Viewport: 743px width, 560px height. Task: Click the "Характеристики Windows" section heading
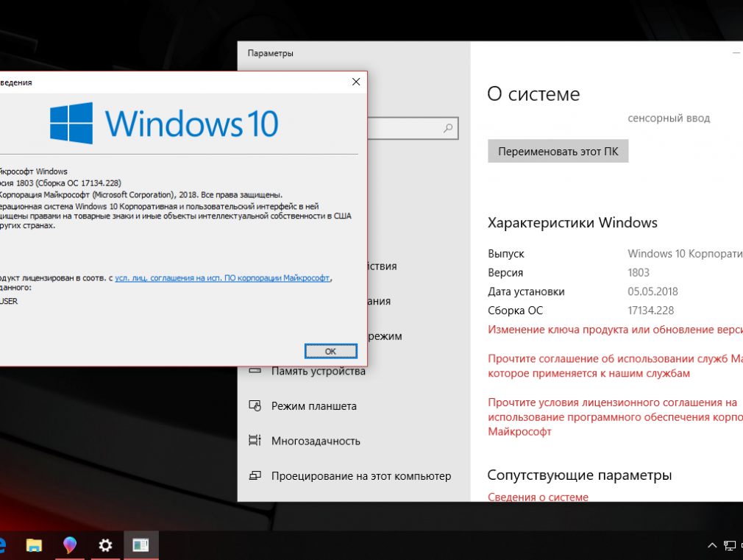[x=572, y=223]
